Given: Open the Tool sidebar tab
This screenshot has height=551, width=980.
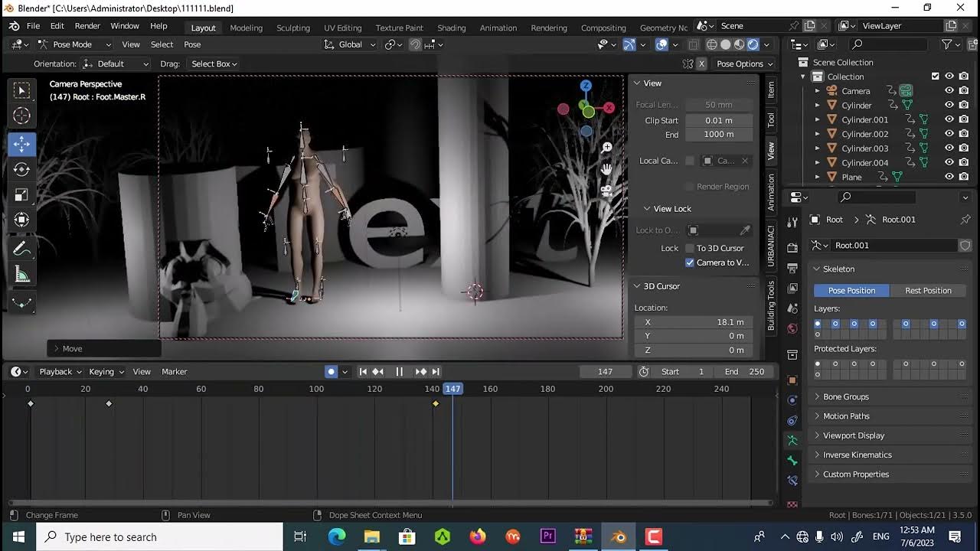Looking at the screenshot, I should pos(771,119).
